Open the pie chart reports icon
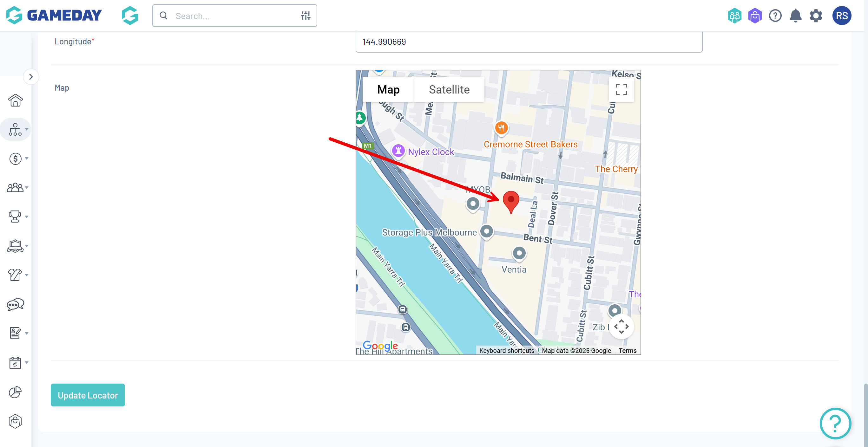This screenshot has width=868, height=447. coord(15,392)
